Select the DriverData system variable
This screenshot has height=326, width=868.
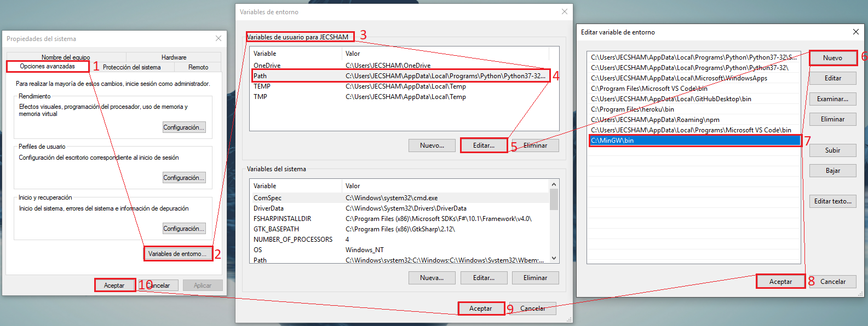(399, 208)
